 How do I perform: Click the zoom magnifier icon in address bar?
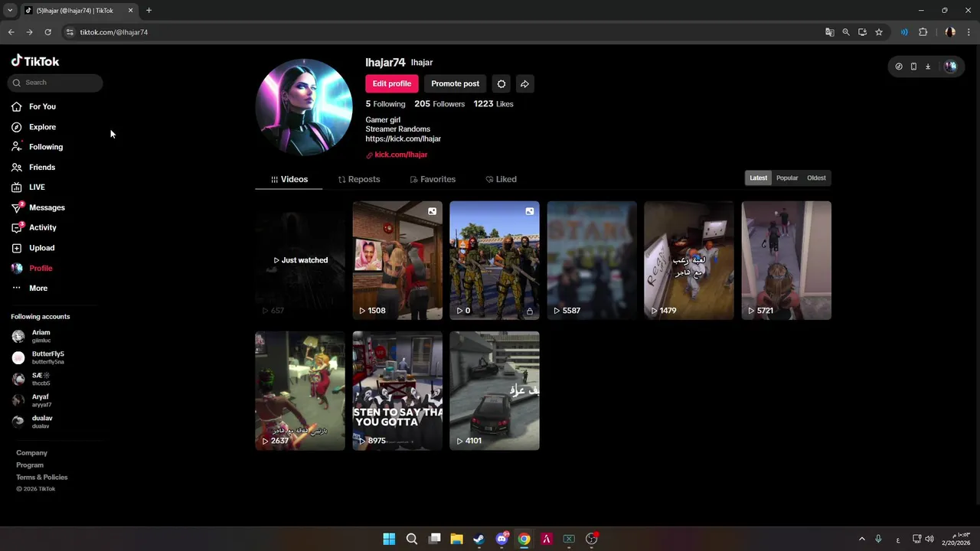tap(846, 32)
